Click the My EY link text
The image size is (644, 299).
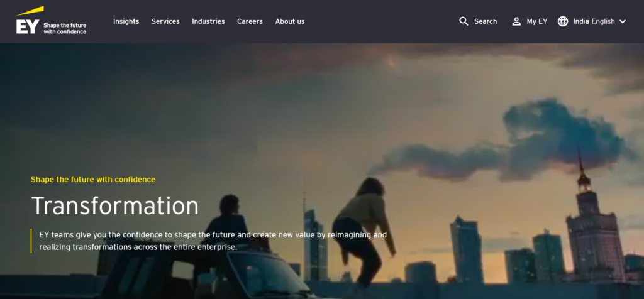point(537,21)
